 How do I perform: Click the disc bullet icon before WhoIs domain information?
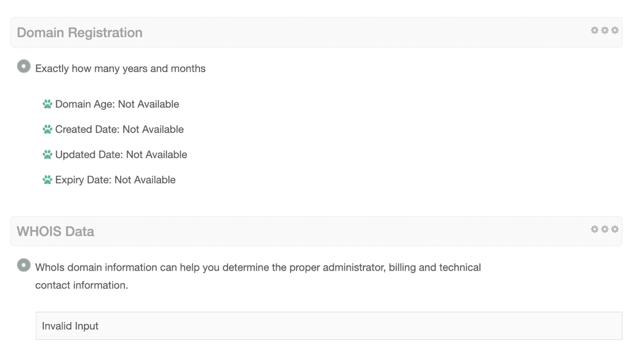tap(24, 265)
